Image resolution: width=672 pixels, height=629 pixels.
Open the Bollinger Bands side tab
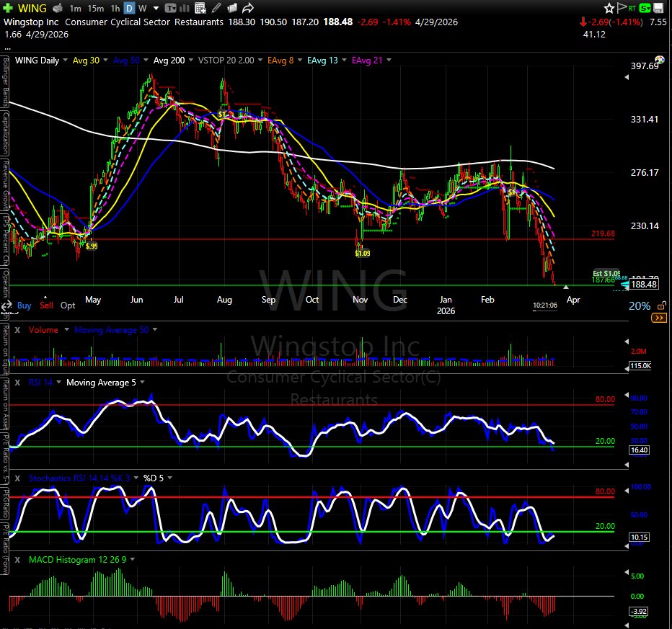point(5,81)
